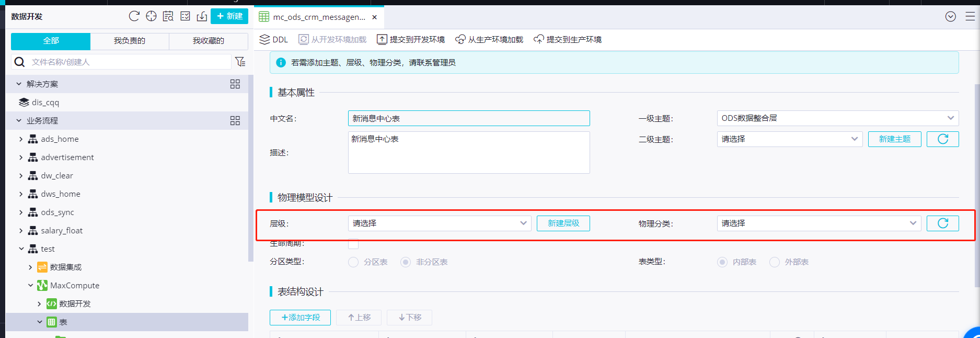
Task: Click the 新建 new button
Action: pos(229,16)
